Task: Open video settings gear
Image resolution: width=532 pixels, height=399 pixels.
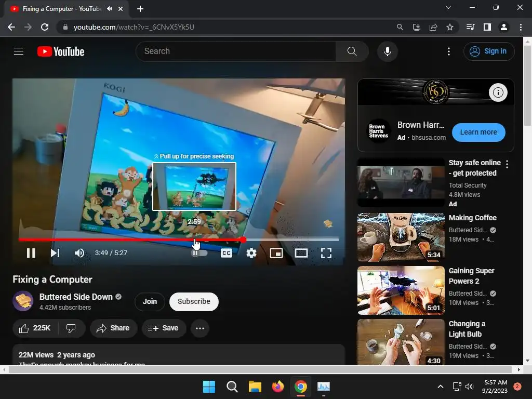Action: 251,253
